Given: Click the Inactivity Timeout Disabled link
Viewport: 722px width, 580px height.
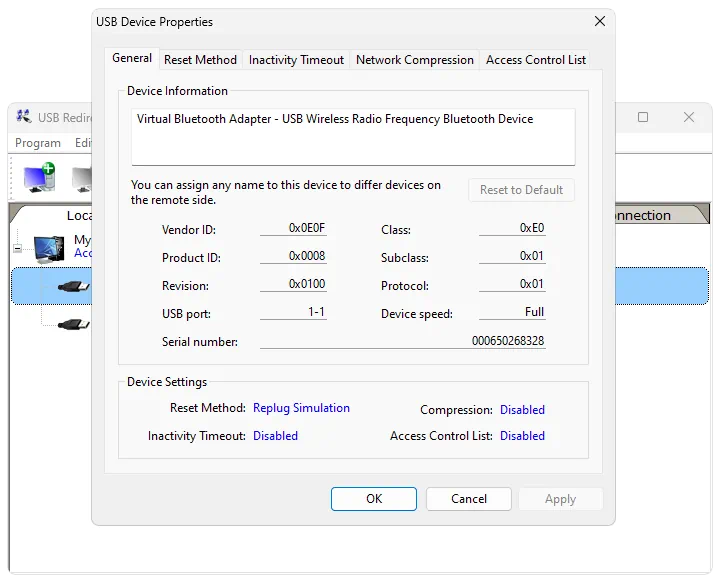Looking at the screenshot, I should coord(275,436).
